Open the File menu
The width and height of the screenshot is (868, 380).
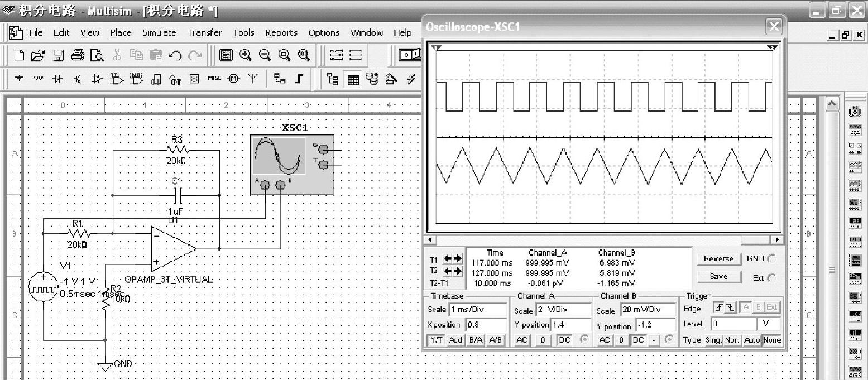pyautogui.click(x=36, y=32)
